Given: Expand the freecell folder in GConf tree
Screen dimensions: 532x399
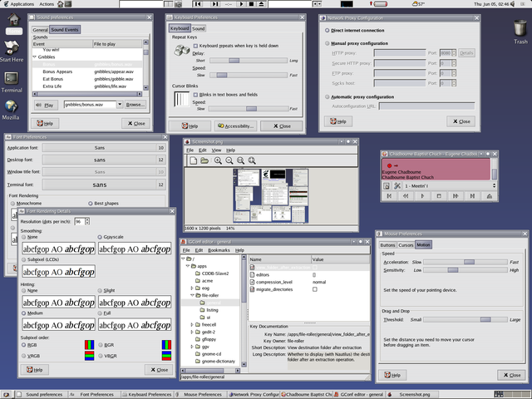Looking at the screenshot, I should (x=192, y=325).
